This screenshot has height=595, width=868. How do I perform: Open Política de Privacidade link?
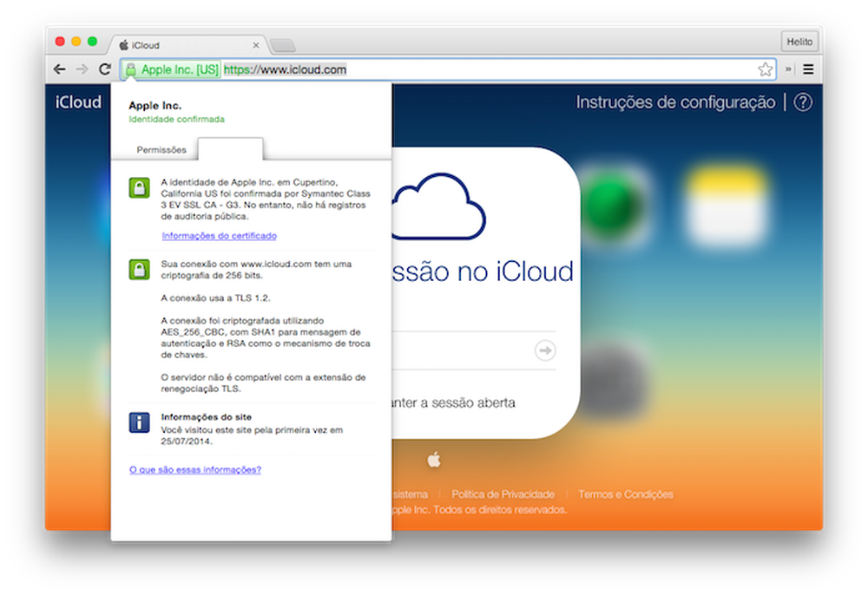[x=503, y=494]
